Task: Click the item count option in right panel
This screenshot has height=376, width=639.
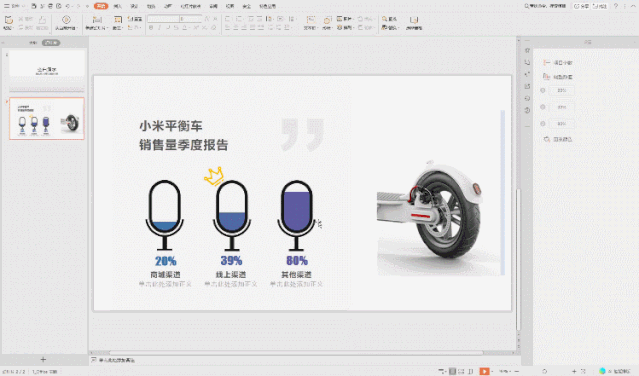Action: [558, 63]
